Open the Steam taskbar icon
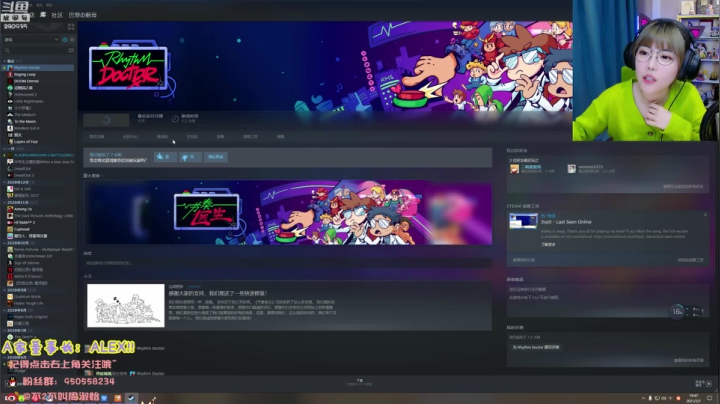720x404 pixels. (x=131, y=398)
